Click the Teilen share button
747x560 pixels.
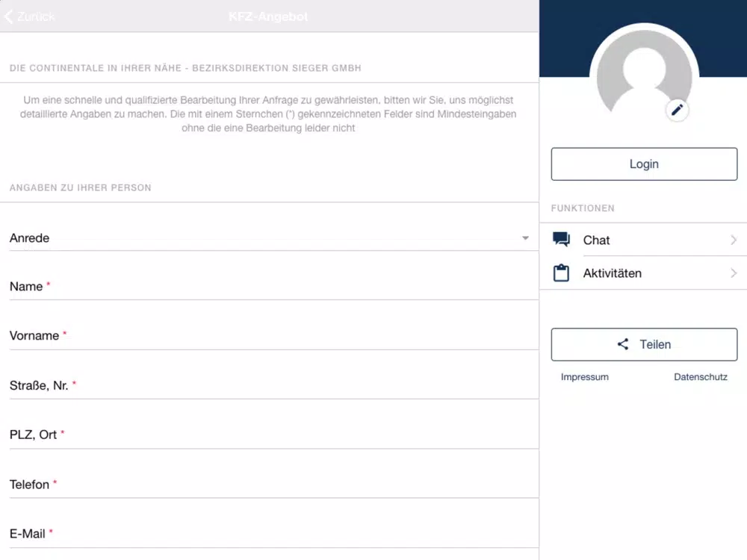click(x=644, y=344)
